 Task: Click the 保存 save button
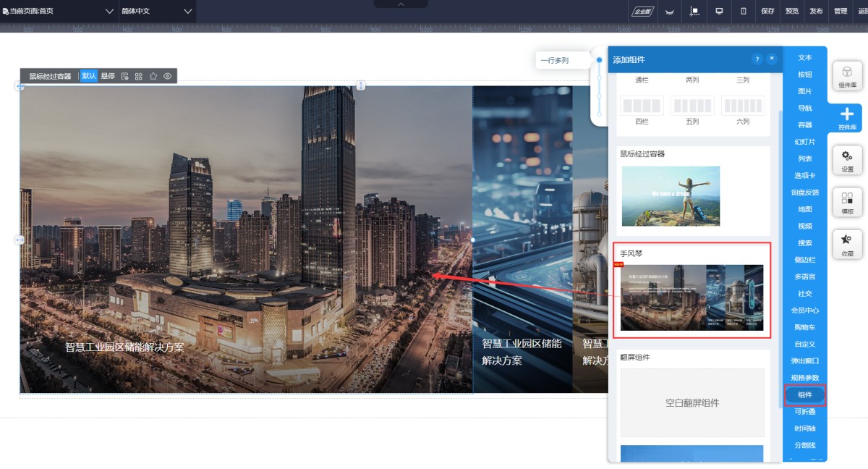(768, 11)
